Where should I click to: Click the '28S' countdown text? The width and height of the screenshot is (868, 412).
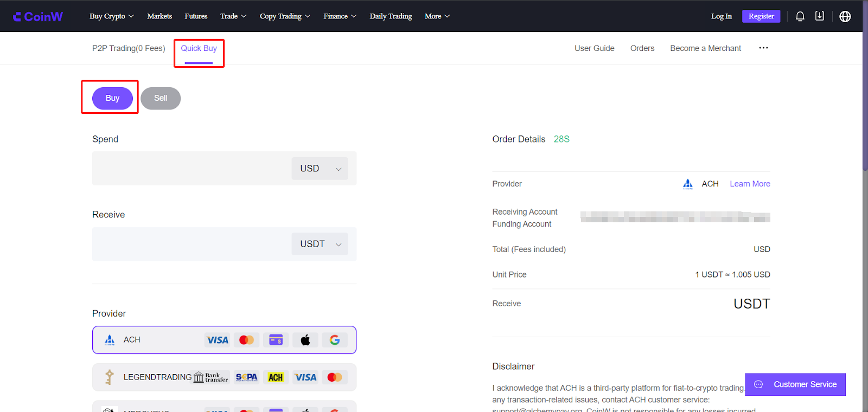click(x=561, y=139)
